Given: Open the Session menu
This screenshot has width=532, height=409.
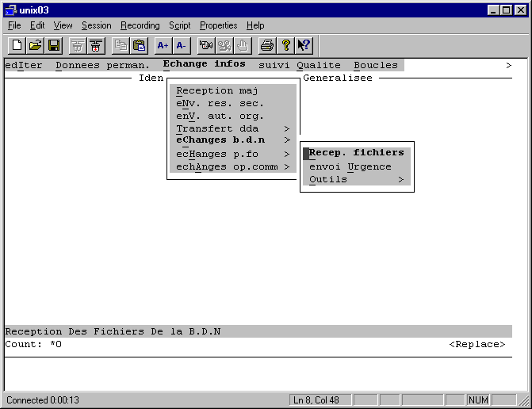Looking at the screenshot, I should [97, 25].
